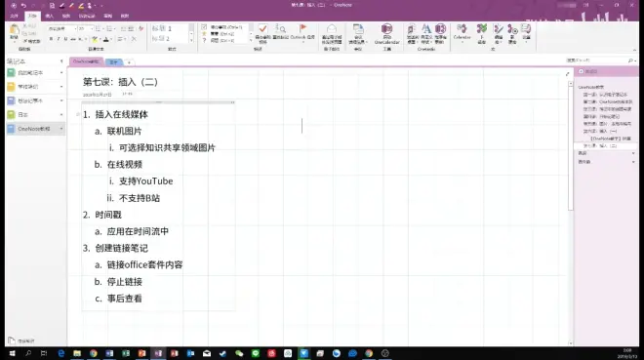644x360 pixels.
Task: Open Excel from the Windows taskbar
Action: [x=126, y=353]
